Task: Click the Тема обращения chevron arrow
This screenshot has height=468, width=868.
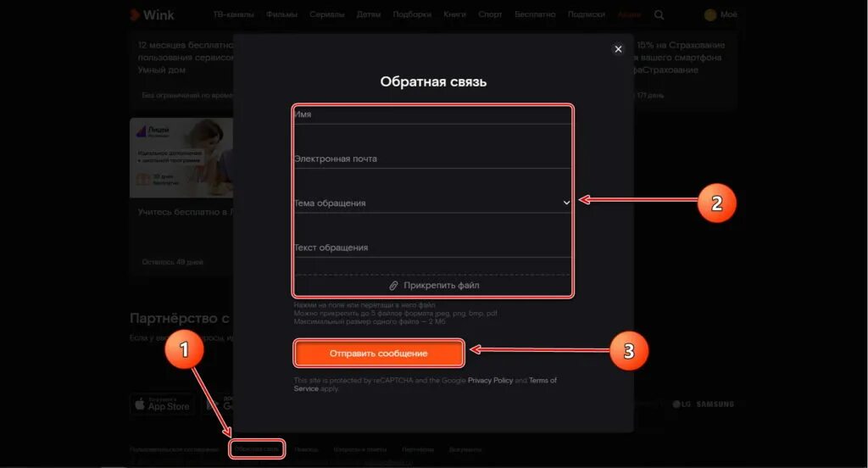Action: 566,203
